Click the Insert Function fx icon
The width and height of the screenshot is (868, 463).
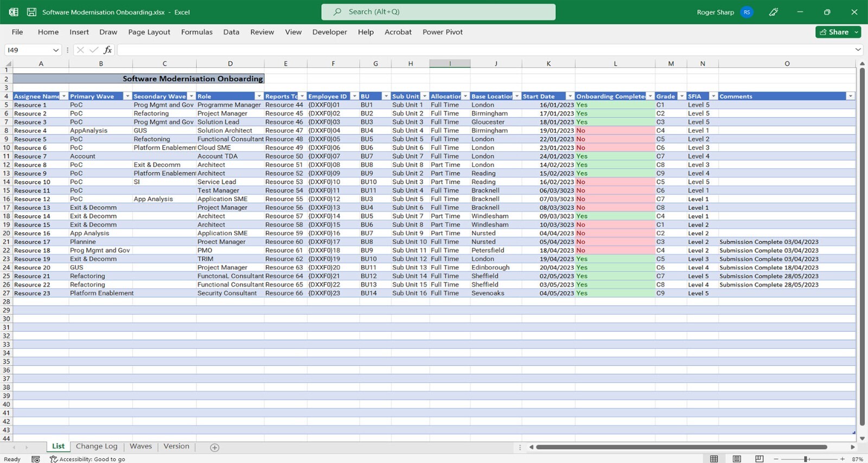click(x=107, y=50)
